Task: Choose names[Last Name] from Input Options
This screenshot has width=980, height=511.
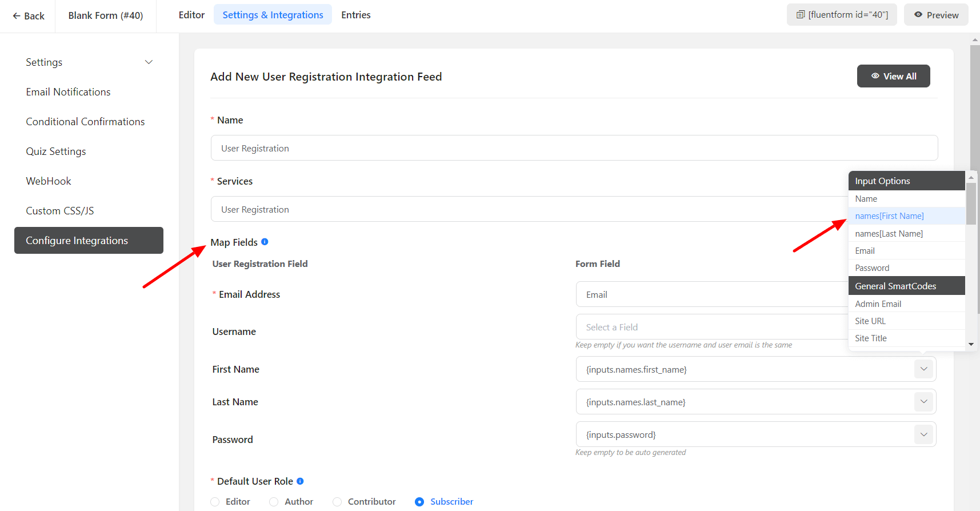Action: pyautogui.click(x=889, y=233)
